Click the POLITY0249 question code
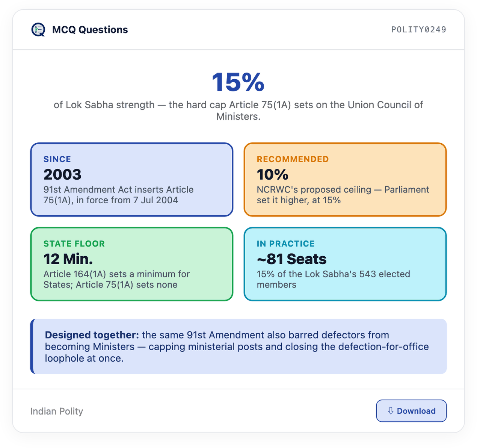477x448 pixels. point(419,30)
